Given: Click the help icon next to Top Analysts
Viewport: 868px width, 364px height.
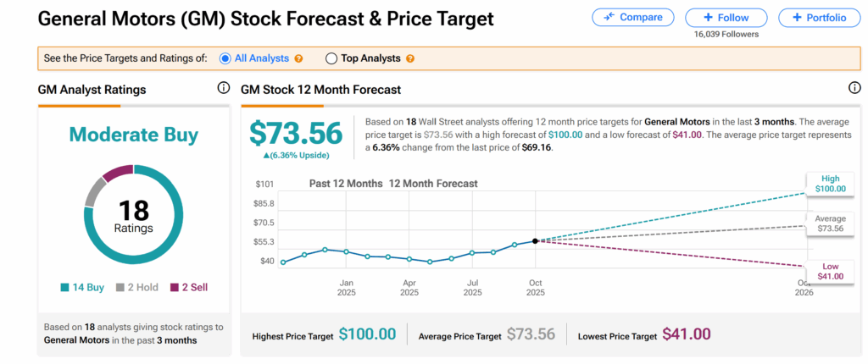Looking at the screenshot, I should (x=410, y=58).
